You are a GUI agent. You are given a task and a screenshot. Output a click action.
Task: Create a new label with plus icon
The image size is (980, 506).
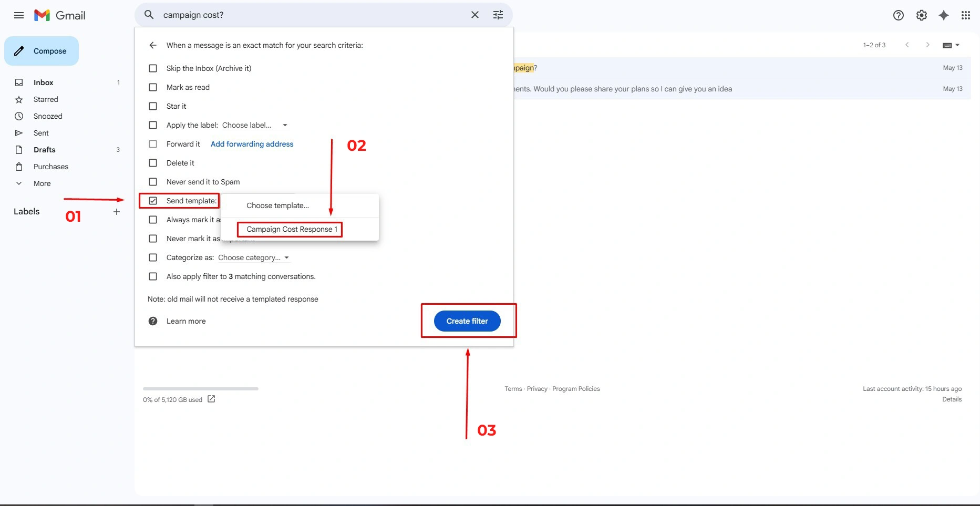click(x=117, y=212)
